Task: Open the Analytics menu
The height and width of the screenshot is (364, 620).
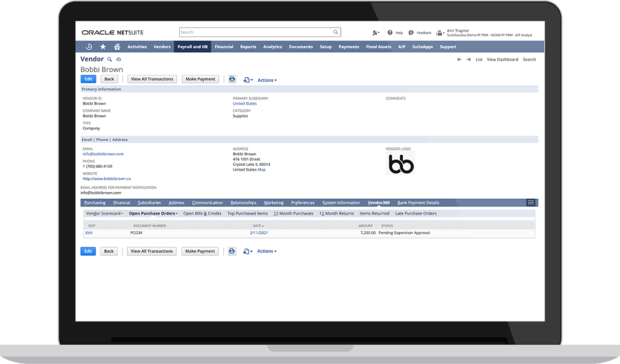Action: (x=272, y=47)
